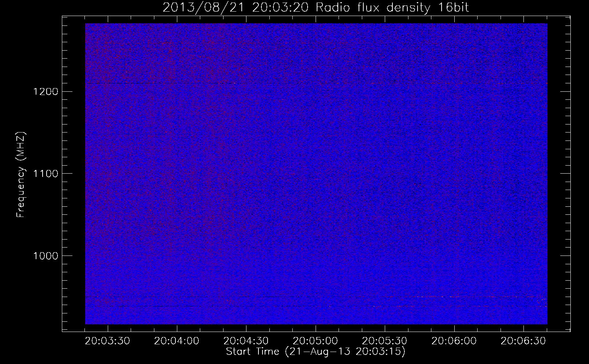Click the 'Start Time (21-Aug-13 20:03:15)' label

pos(316,352)
